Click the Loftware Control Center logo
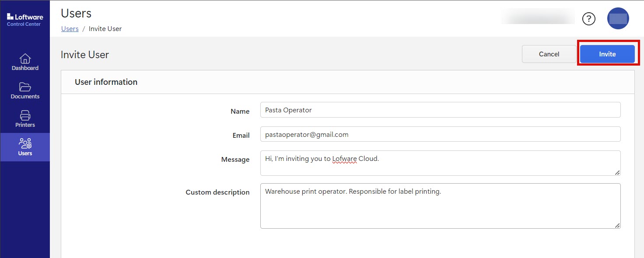Image resolution: width=644 pixels, height=258 pixels. point(25,20)
